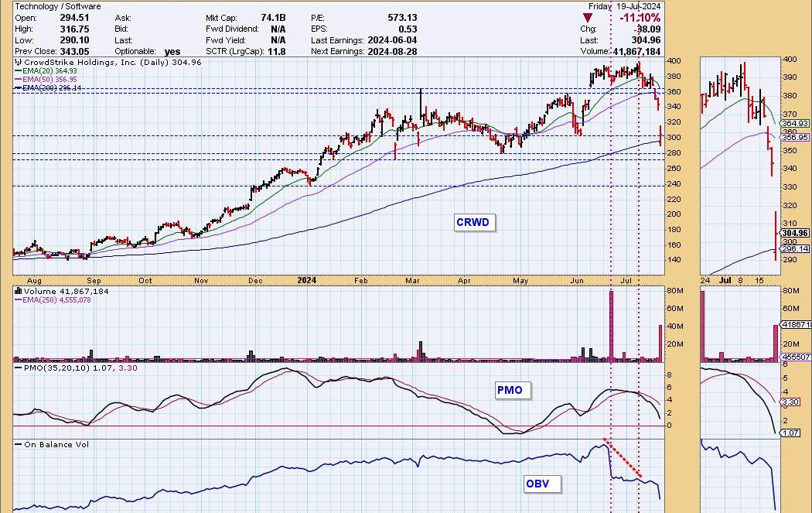Click the 1.07 PMO value tag in zoom panel

(x=791, y=433)
